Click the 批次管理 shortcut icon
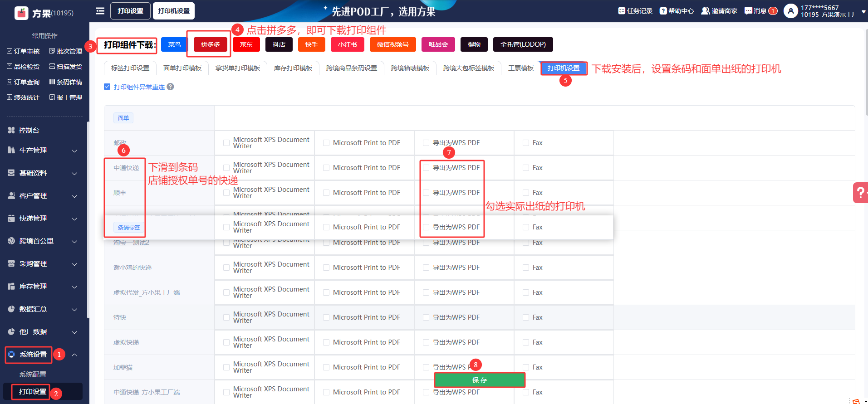Viewport: 868px width, 404px height. [x=52, y=51]
